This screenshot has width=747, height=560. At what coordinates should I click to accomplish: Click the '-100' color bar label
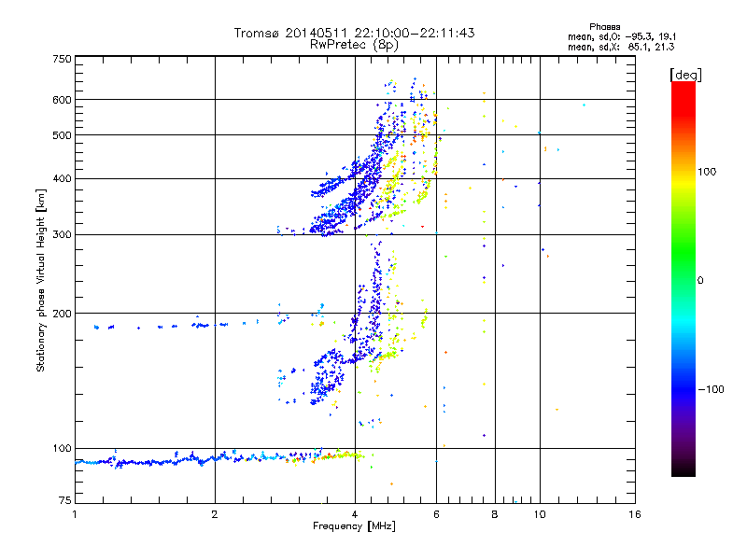click(711, 389)
